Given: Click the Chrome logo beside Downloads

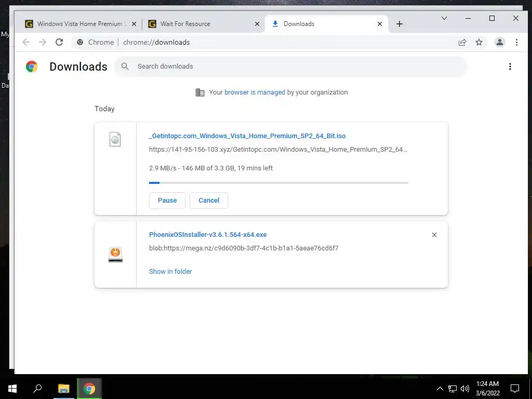Looking at the screenshot, I should point(32,66).
